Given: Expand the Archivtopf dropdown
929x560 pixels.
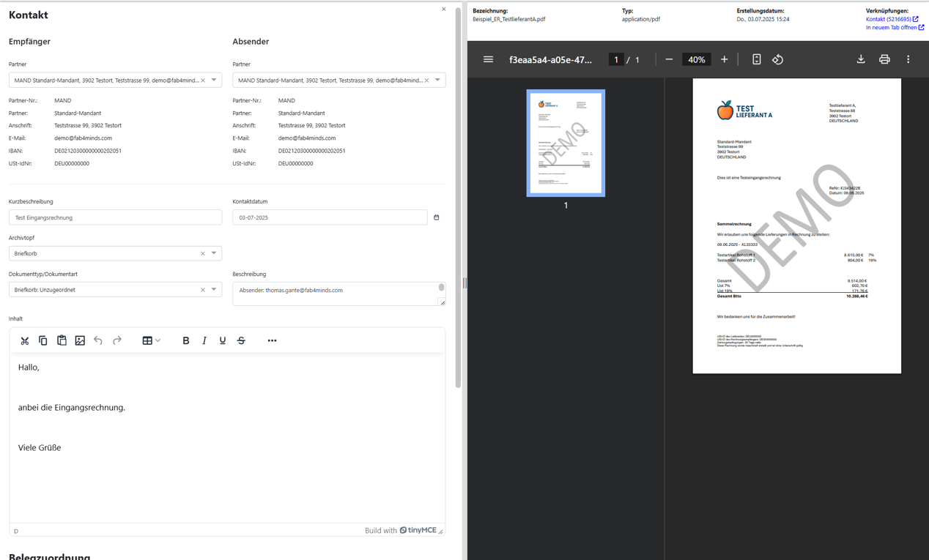Looking at the screenshot, I should (214, 253).
